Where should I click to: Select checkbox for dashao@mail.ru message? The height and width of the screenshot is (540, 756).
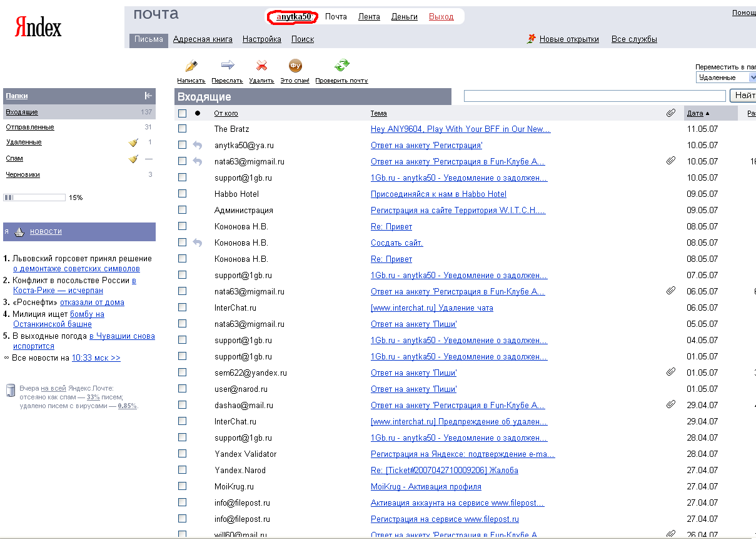coord(182,405)
